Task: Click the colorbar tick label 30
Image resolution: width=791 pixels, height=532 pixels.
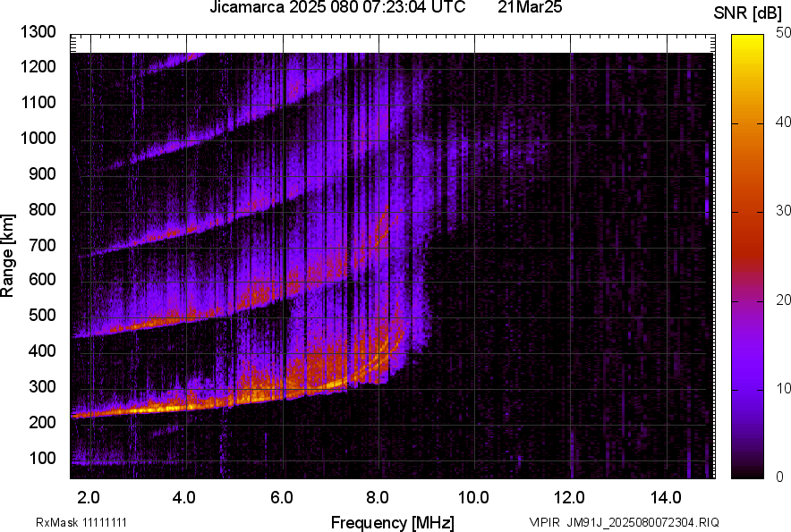Action: point(784,210)
